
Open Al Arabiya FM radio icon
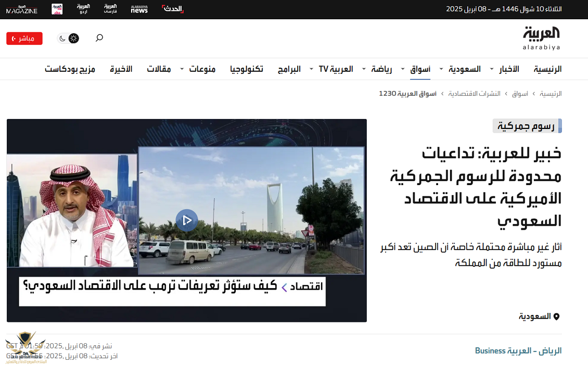pyautogui.click(x=57, y=9)
